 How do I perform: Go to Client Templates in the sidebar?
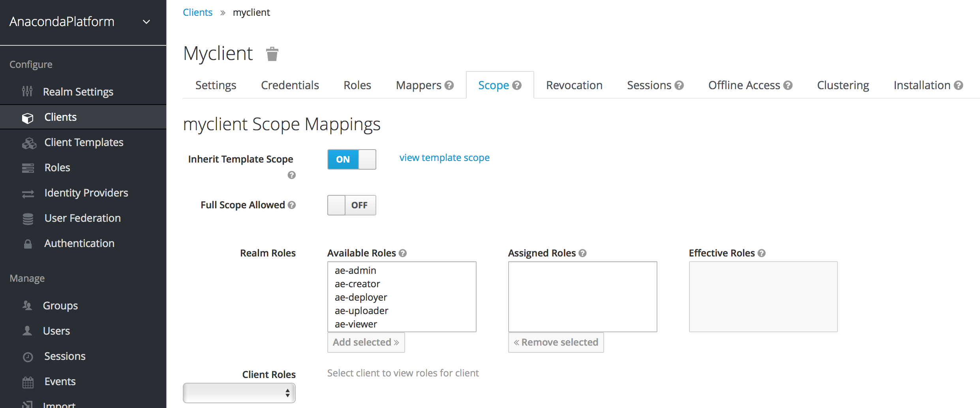tap(84, 142)
